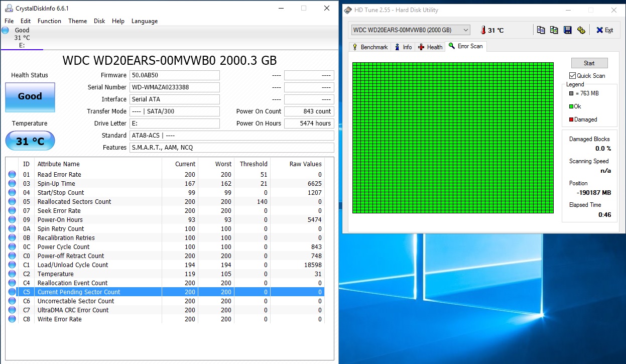Screen dimensions: 626x364
Task: Click status orb of Reallocation Event Count row
Action: (12, 283)
